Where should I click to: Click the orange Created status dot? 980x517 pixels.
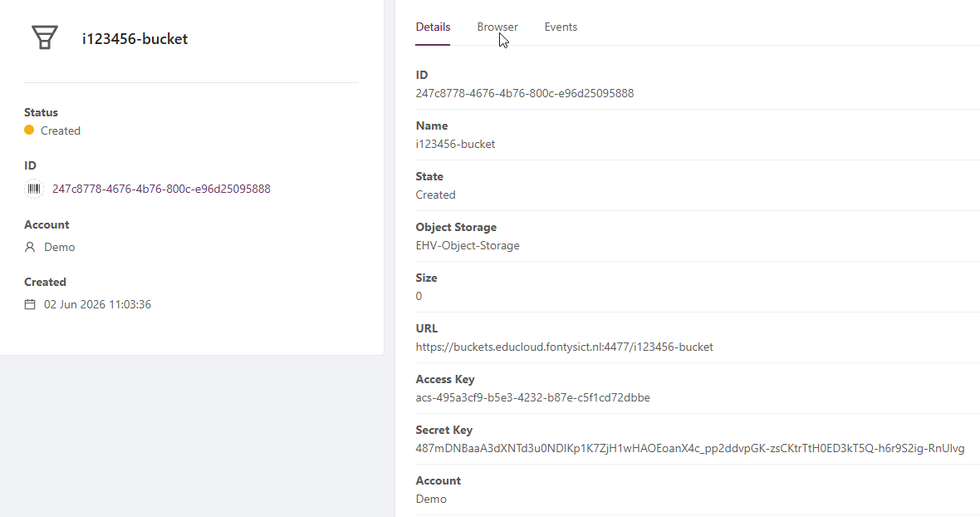coord(29,130)
